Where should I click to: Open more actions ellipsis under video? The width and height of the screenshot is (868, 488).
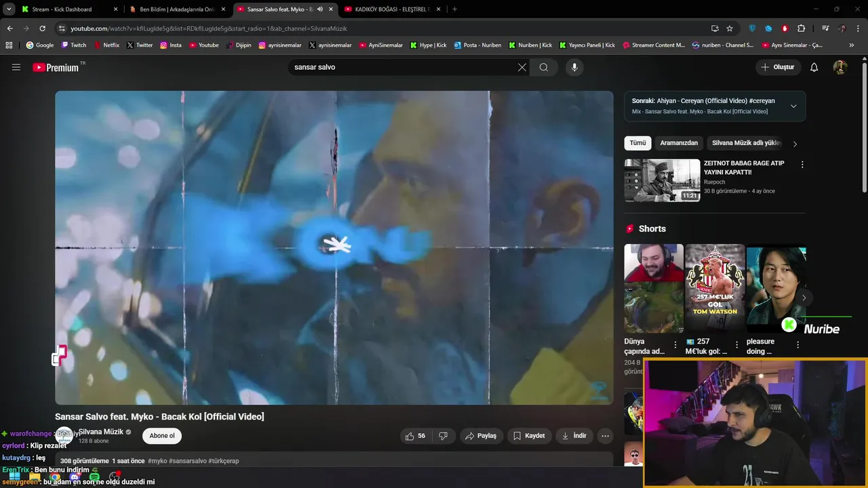tap(606, 436)
